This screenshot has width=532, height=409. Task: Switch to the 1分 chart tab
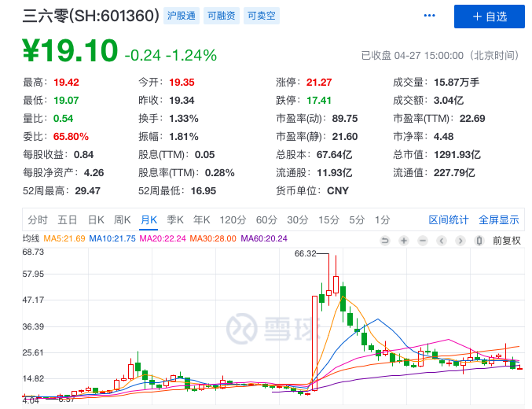tap(383, 219)
